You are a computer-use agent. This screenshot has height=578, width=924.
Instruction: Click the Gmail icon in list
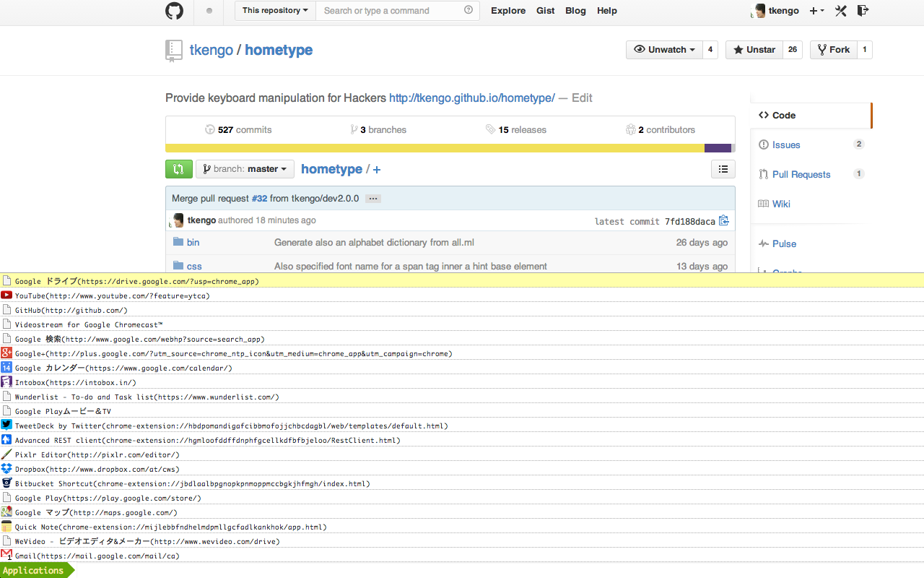[x=6, y=555]
